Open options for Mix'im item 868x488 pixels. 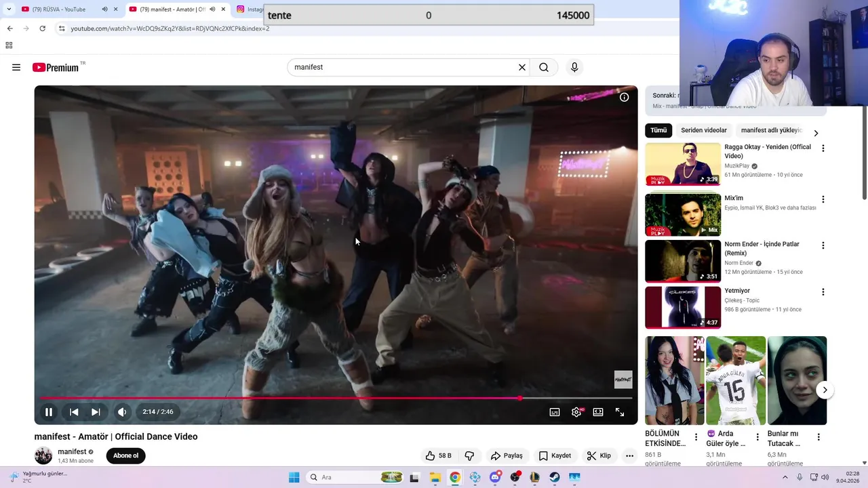pos(823,199)
